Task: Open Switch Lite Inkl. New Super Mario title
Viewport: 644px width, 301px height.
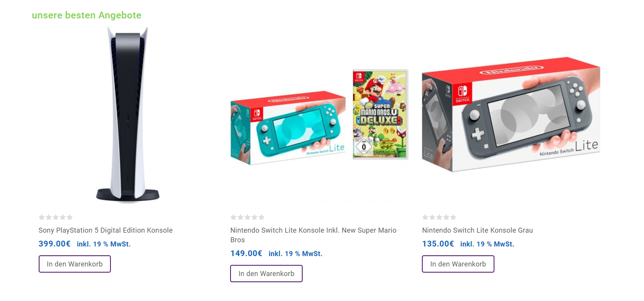Action: point(313,235)
